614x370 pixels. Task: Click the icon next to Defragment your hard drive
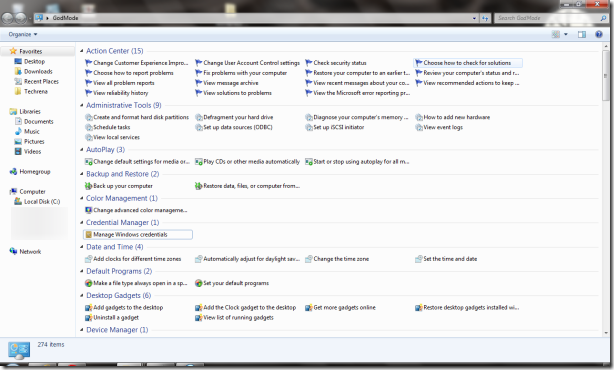[x=199, y=117]
